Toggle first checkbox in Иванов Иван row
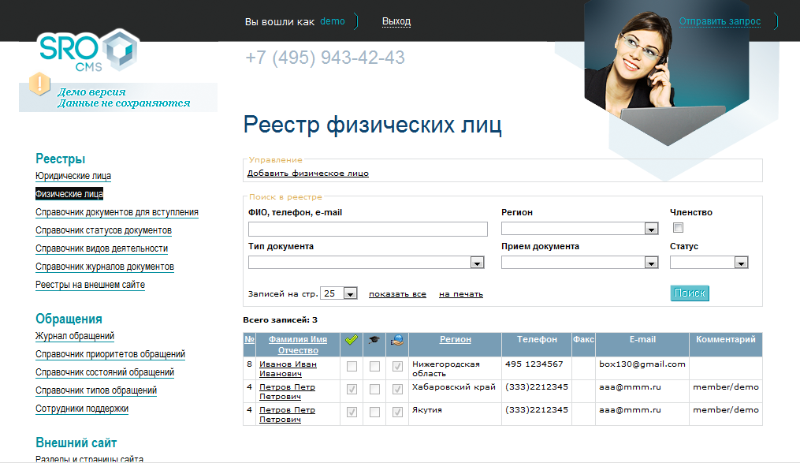The width and height of the screenshot is (800, 463). (x=351, y=367)
